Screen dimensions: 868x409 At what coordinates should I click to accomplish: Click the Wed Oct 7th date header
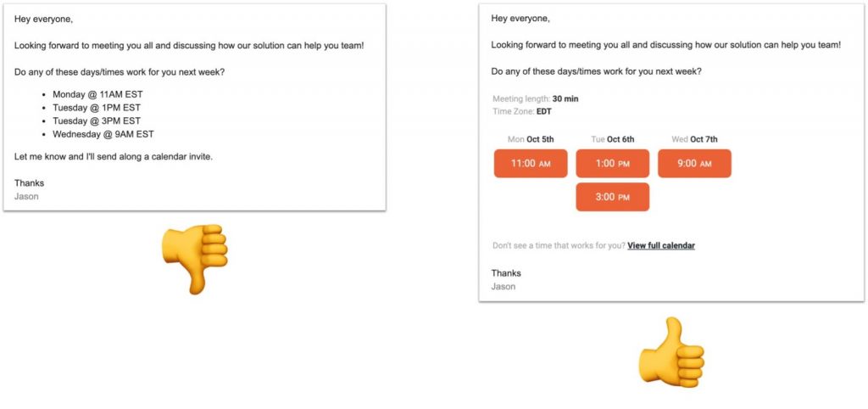point(694,139)
